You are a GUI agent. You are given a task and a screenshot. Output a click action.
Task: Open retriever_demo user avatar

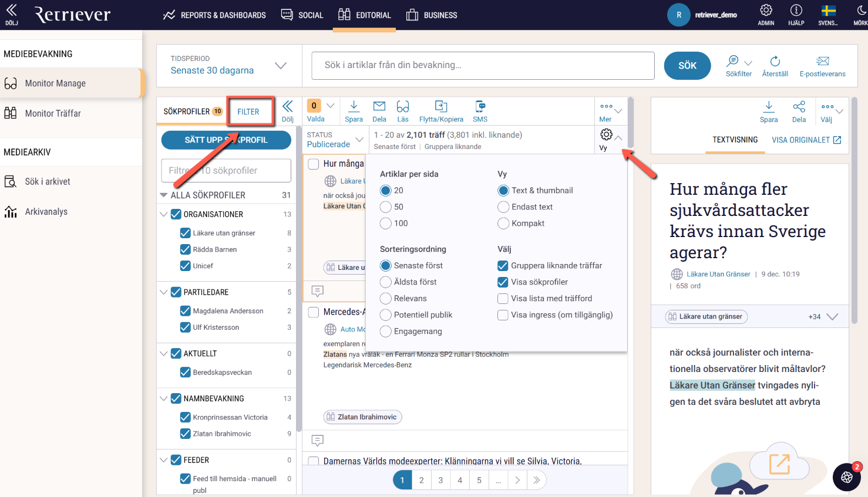pyautogui.click(x=679, y=15)
